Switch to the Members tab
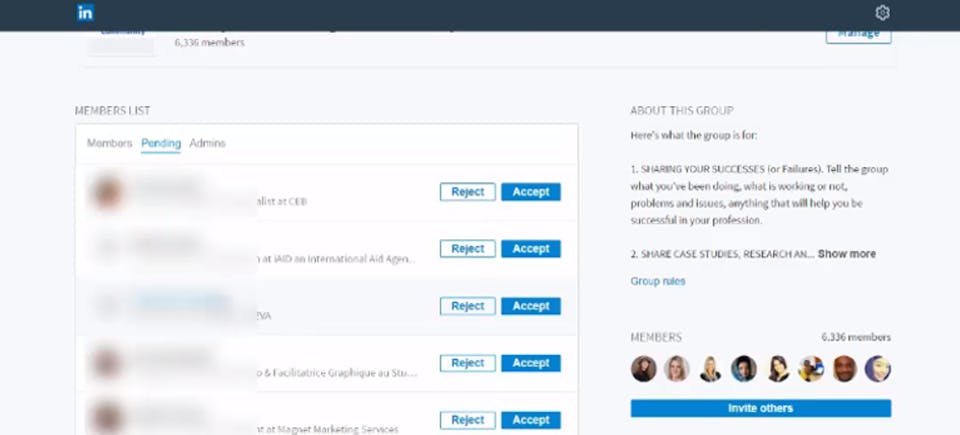960x435 pixels. coord(110,143)
